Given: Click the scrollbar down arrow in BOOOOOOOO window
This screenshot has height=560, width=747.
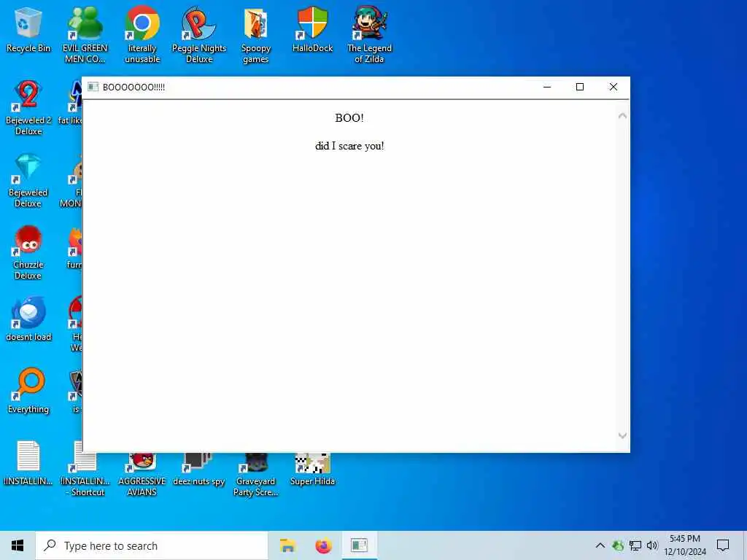Looking at the screenshot, I should coord(622,436).
